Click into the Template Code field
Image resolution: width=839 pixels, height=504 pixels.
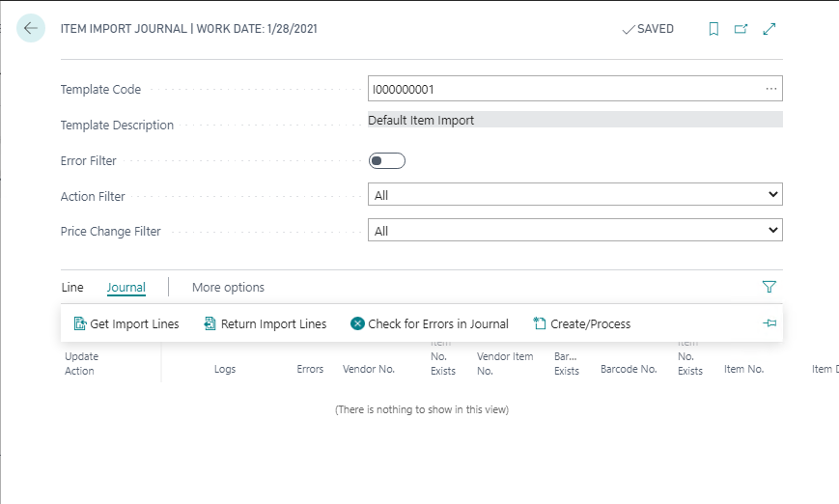[560, 89]
